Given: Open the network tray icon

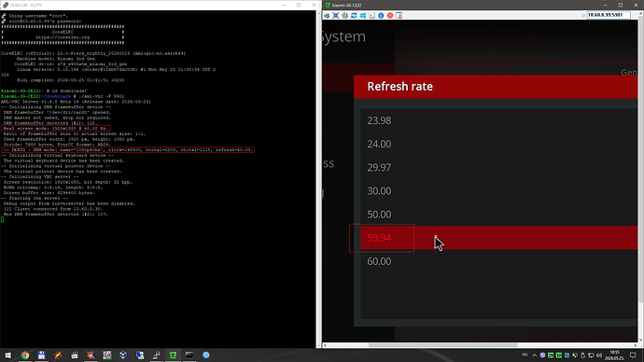Looking at the screenshot, I should tap(591, 355).
